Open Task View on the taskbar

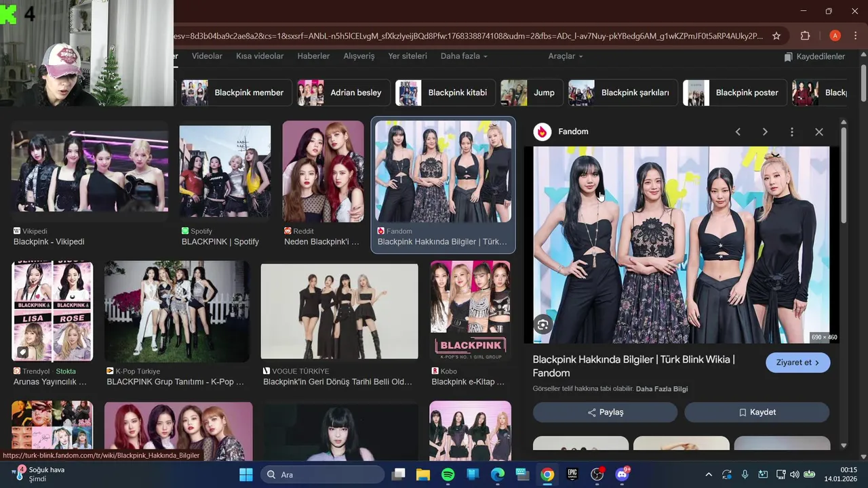pyautogui.click(x=399, y=474)
